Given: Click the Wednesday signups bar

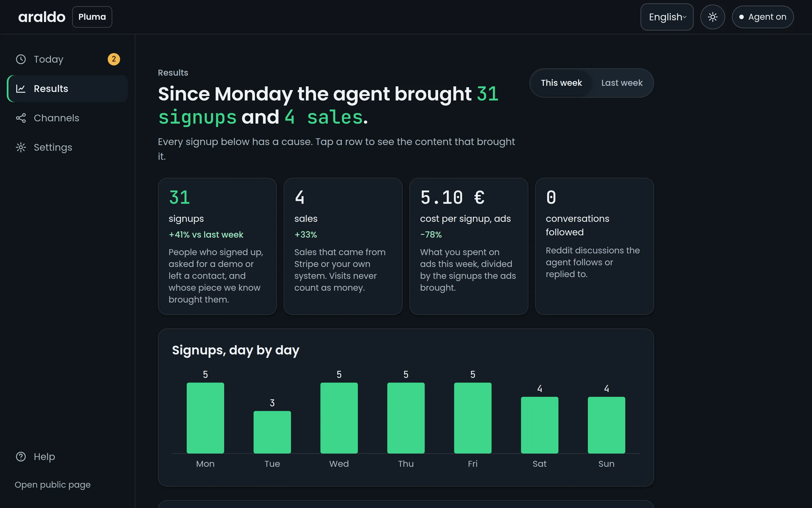Looking at the screenshot, I should tap(339, 418).
